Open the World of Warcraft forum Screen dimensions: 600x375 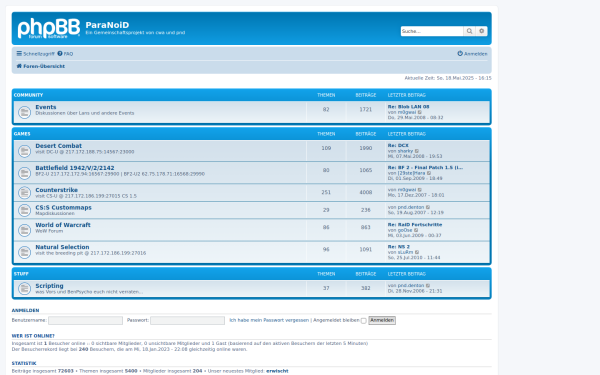pyautogui.click(x=63, y=225)
